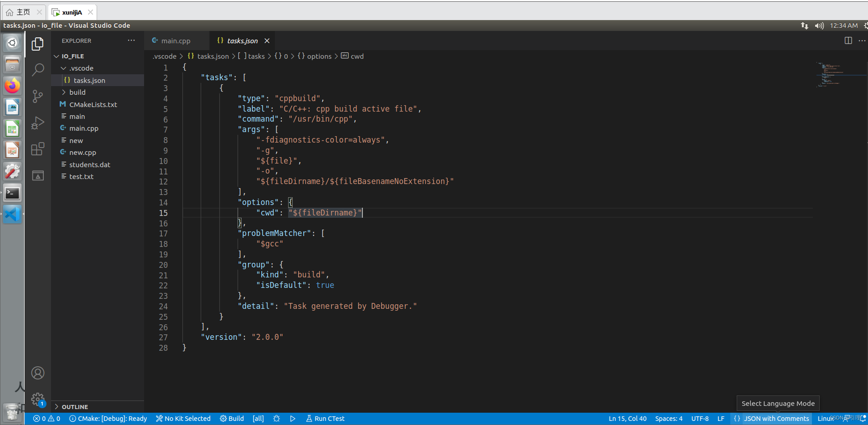Click No Kit Selected to choose a kit
Viewport: 868px width, 425px height.
point(183,418)
